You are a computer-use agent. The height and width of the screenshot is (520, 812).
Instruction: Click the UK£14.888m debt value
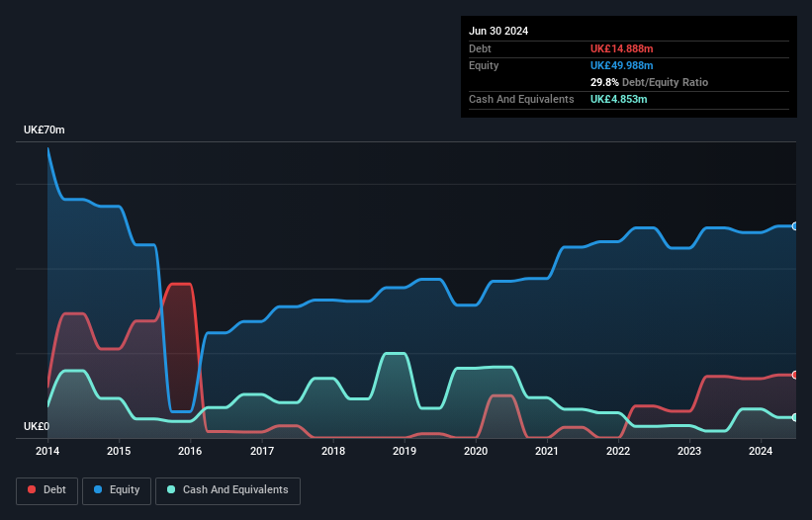(621, 48)
